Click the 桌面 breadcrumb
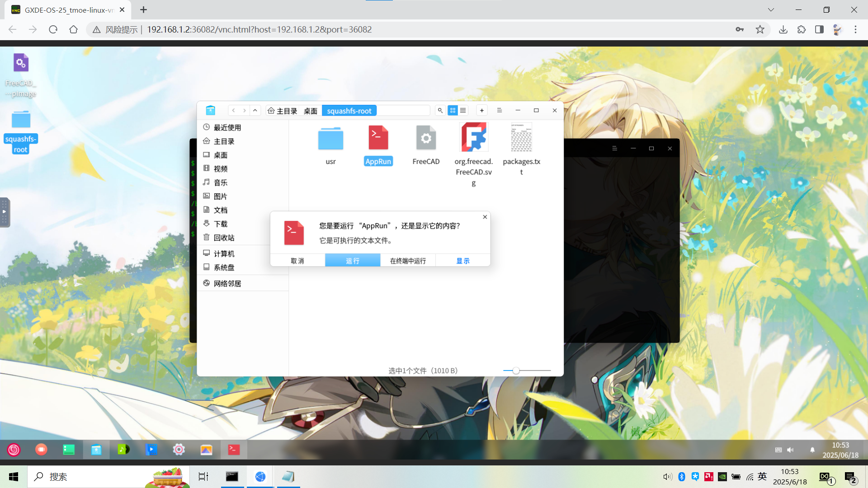The image size is (868, 488). tap(311, 111)
